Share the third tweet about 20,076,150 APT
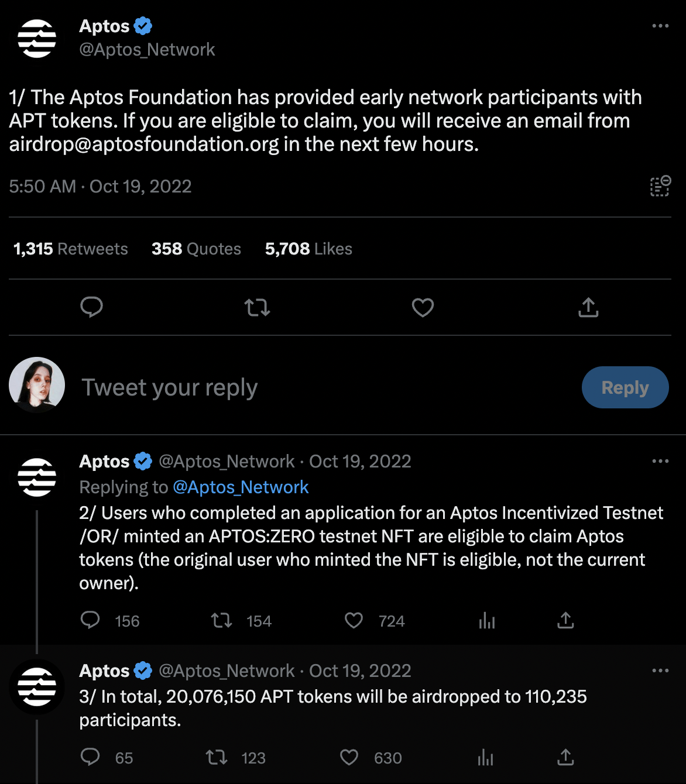This screenshot has width=686, height=784. coord(565,757)
